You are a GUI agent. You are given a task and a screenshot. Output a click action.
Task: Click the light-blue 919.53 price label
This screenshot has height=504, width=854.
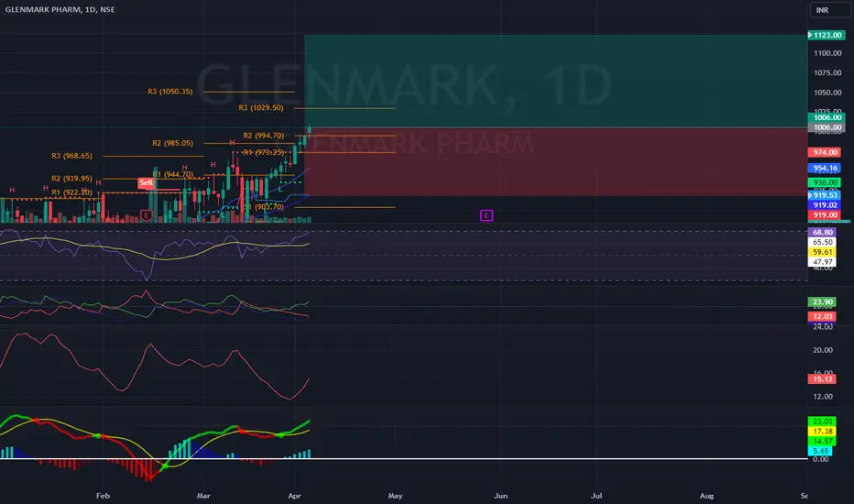coord(824,195)
